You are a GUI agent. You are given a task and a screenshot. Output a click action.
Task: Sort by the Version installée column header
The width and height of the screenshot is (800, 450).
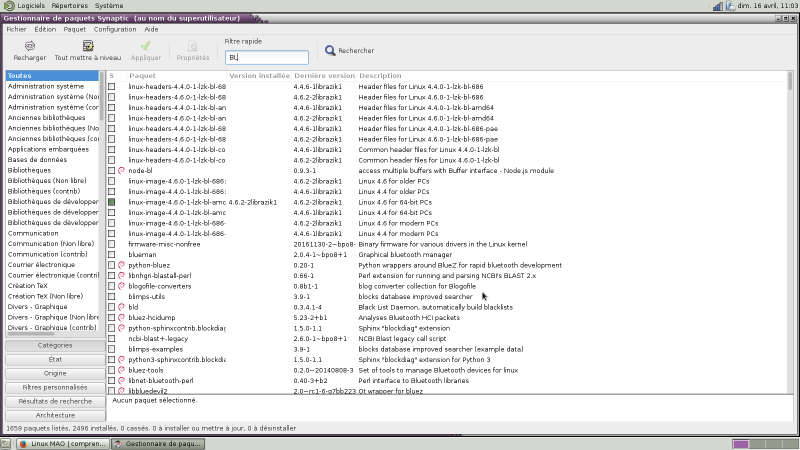259,76
